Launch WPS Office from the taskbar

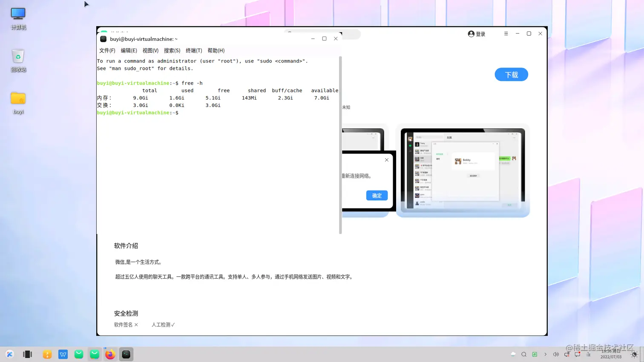(x=63, y=354)
